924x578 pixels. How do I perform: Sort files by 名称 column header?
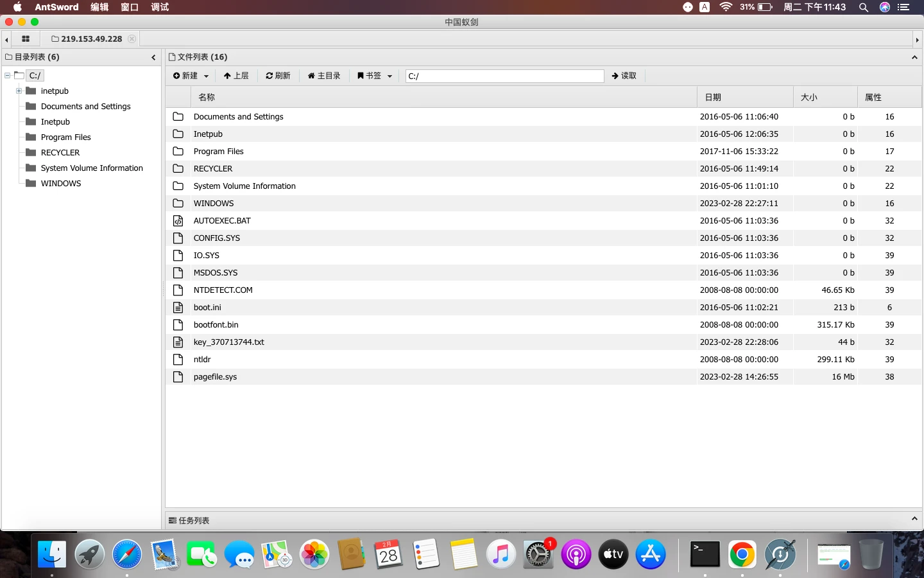click(443, 97)
